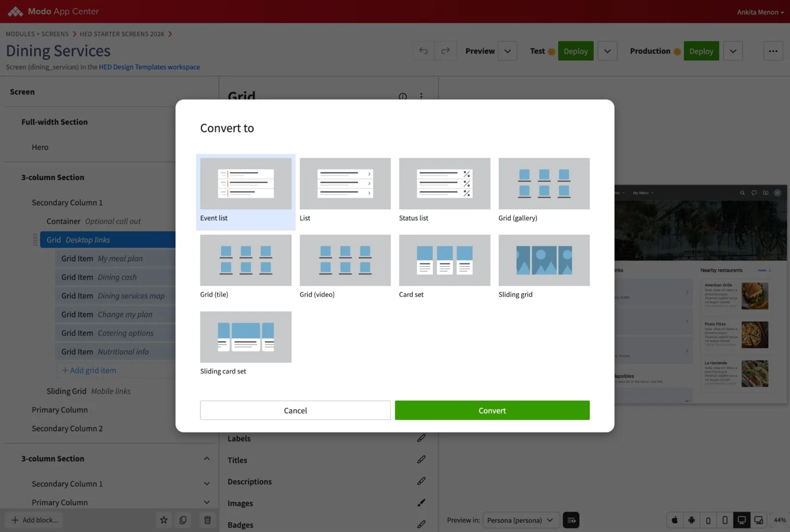Image resolution: width=790 pixels, height=532 pixels.
Task: Click the star favorite icon
Action: tap(164, 520)
